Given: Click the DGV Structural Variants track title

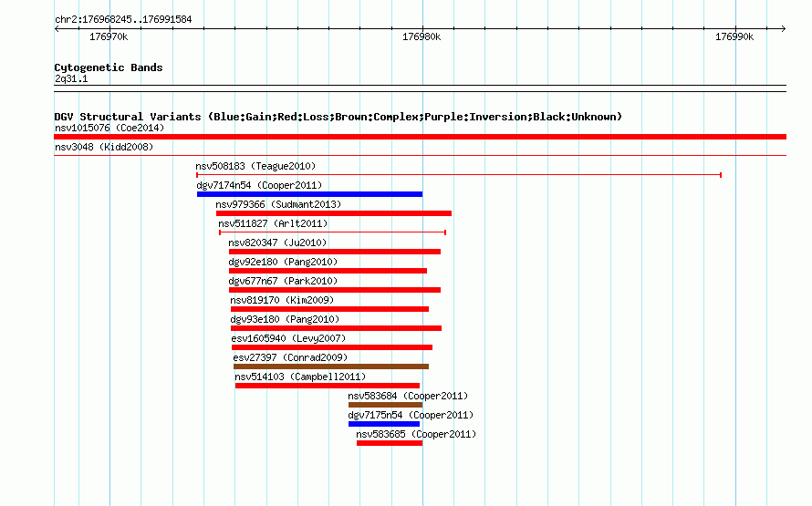Looking at the screenshot, I should click(x=338, y=117).
